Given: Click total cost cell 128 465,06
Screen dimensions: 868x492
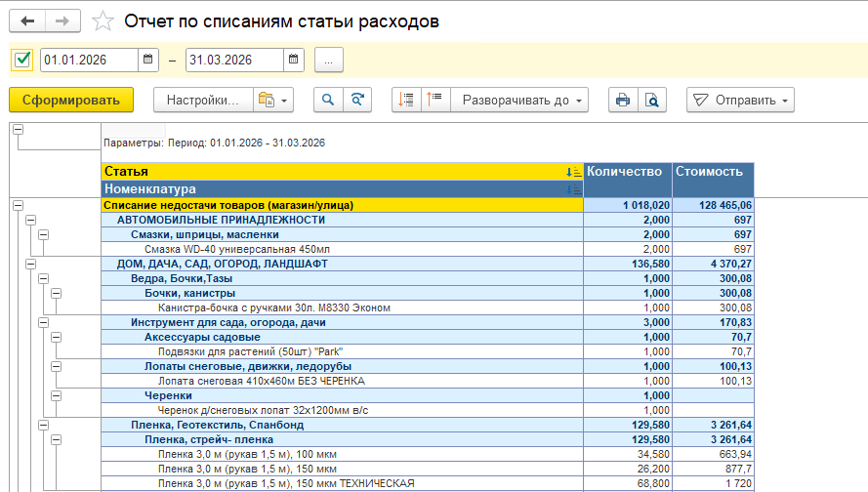Looking at the screenshot, I should coord(713,205).
